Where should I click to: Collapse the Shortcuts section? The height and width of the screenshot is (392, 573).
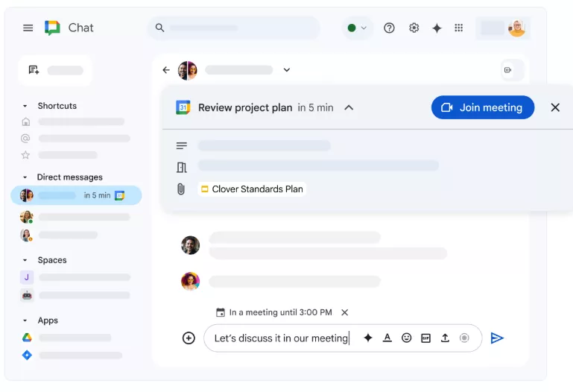25,106
